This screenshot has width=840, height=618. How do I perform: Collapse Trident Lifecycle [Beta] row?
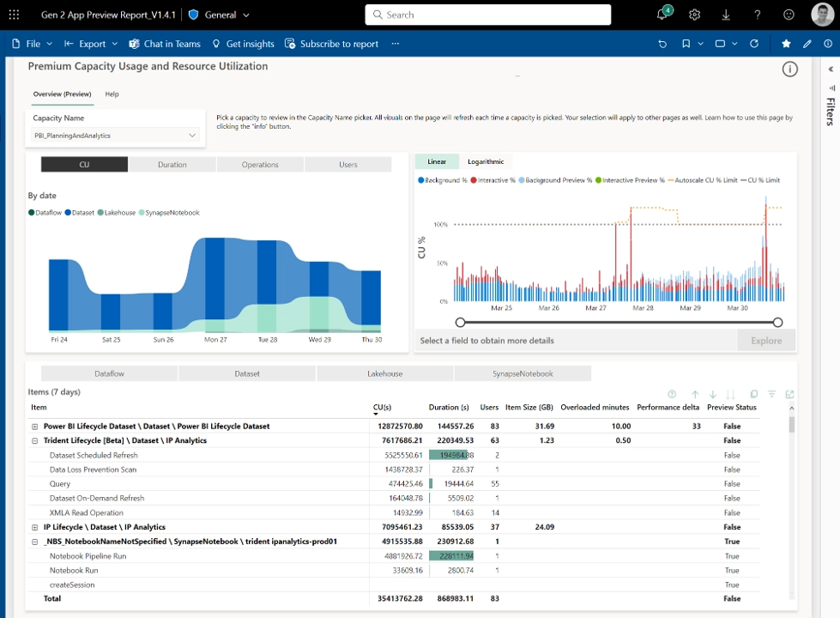[35, 441]
